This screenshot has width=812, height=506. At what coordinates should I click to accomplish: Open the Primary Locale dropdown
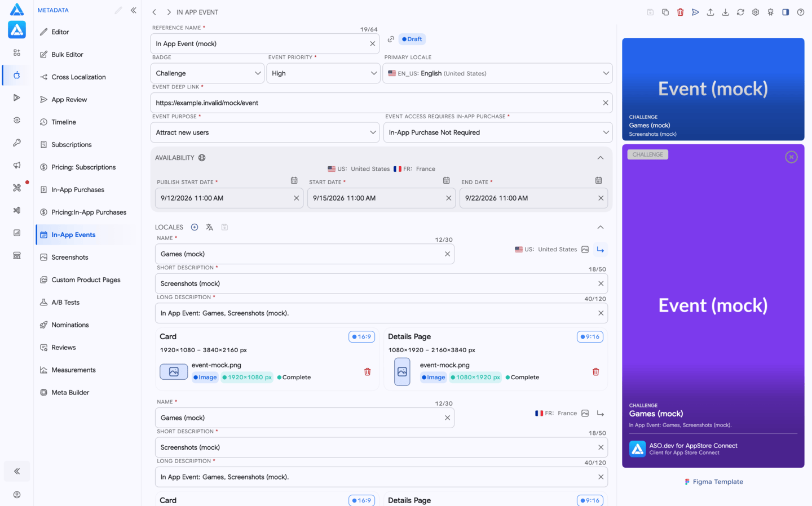pyautogui.click(x=497, y=73)
